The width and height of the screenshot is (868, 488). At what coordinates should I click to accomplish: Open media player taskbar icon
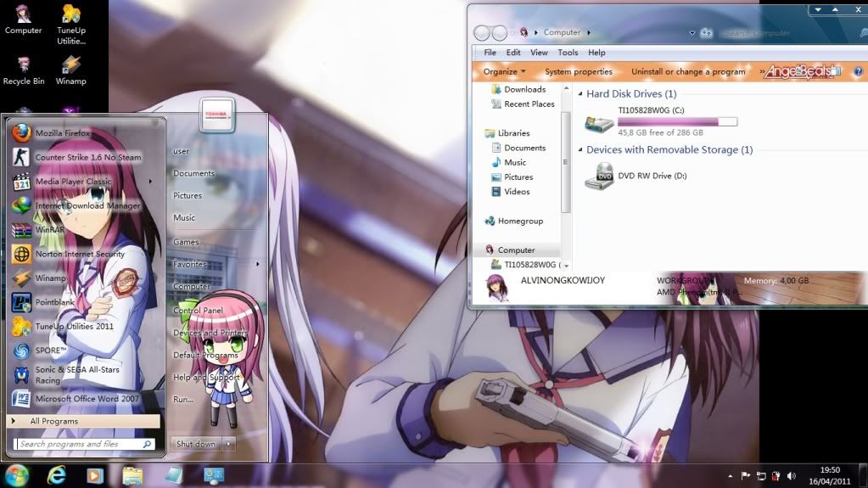tap(95, 475)
